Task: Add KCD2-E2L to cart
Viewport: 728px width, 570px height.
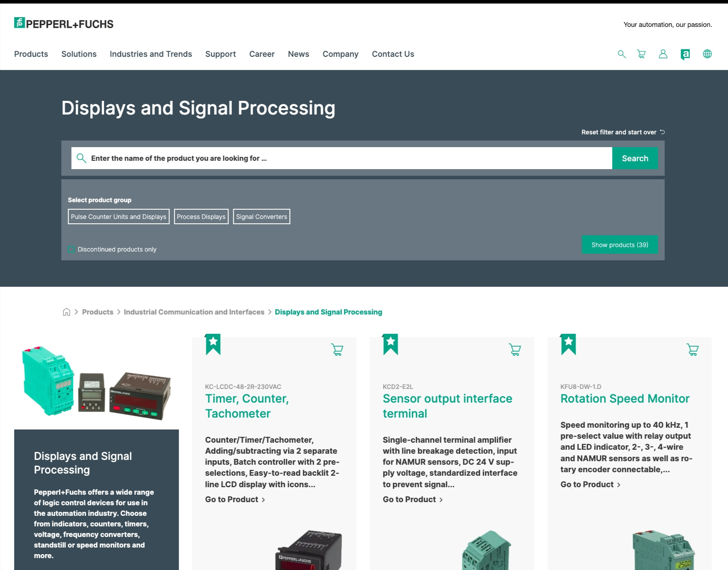Action: [515, 350]
